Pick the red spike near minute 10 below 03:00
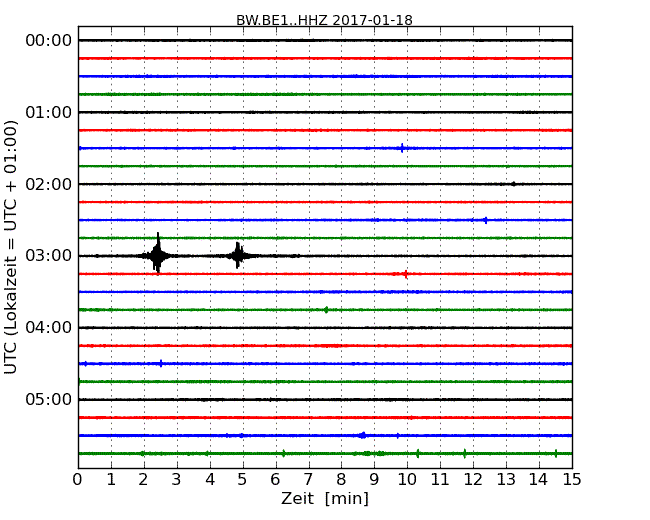Screen dimensions: 650x520 (x=405, y=274)
